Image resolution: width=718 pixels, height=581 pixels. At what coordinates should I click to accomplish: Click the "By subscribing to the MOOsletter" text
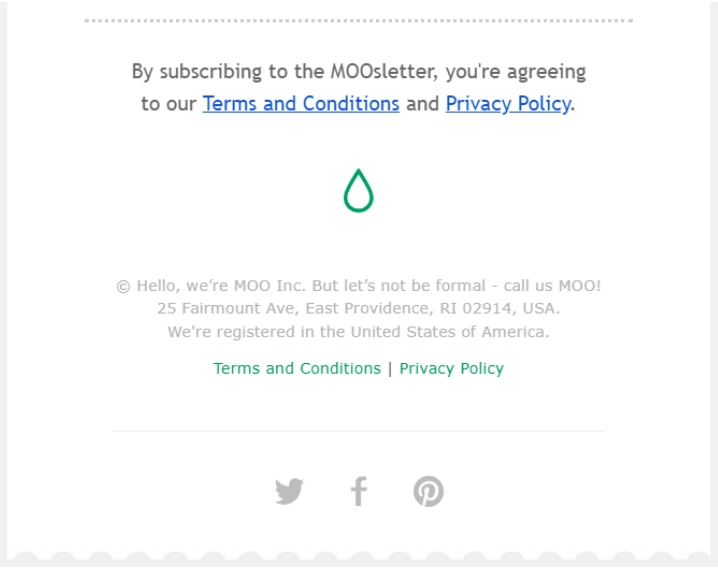(230, 72)
